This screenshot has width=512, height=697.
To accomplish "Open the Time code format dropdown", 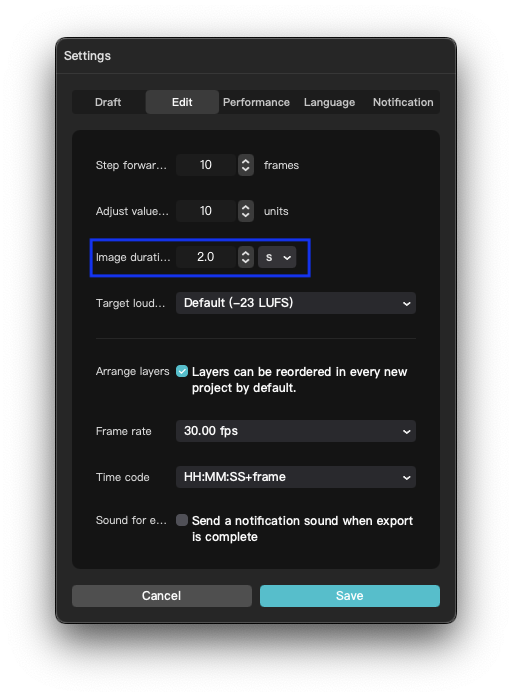I will coord(296,477).
